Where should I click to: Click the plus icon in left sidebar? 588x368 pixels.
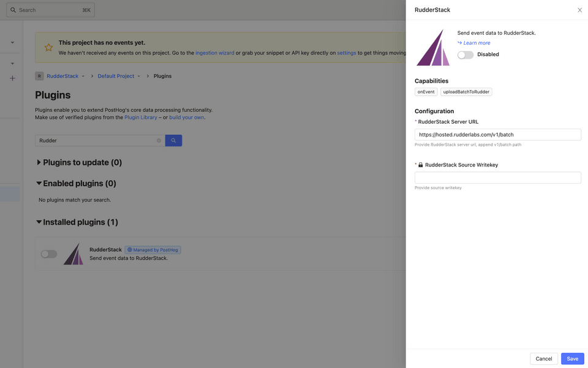[x=12, y=78]
